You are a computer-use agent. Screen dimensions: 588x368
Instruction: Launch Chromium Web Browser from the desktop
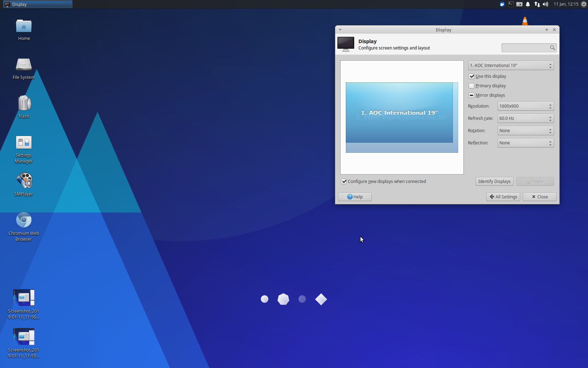coord(24,220)
